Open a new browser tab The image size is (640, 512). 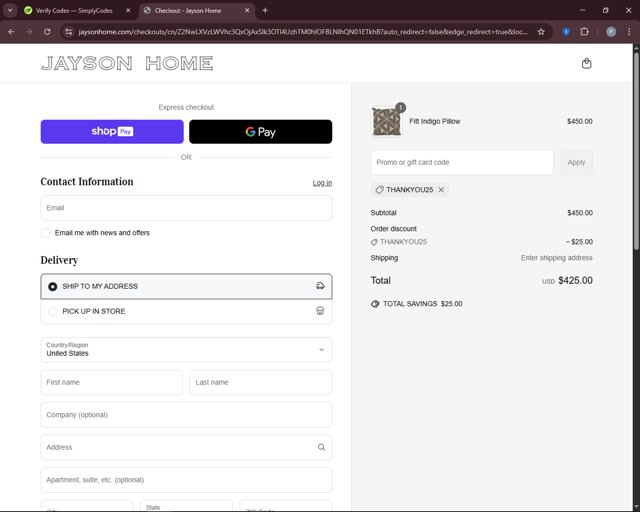click(265, 11)
